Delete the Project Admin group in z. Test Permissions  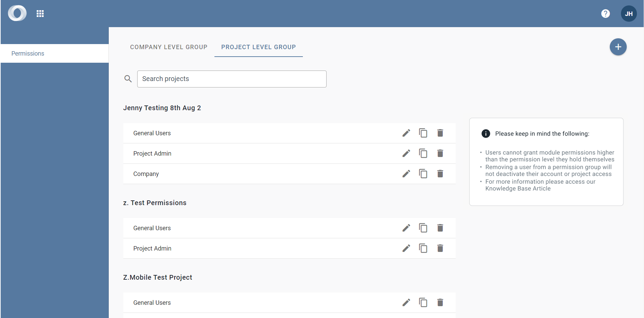[440, 248]
